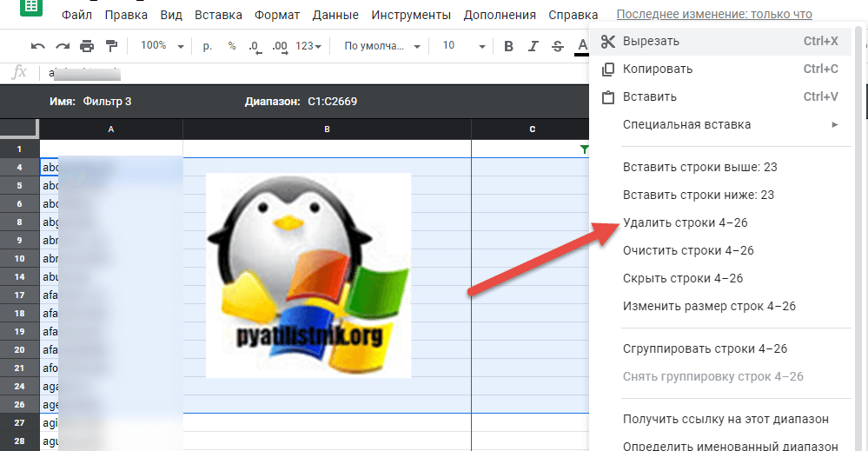Viewport: 868px width, 451px height.
Task: Open more number formats 123 dropdown
Action: coord(308,46)
